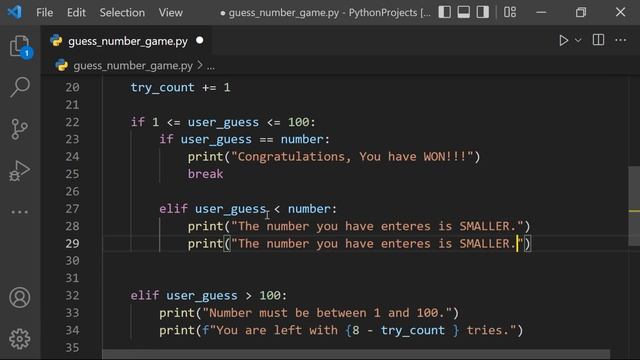Open the Run and Debug view
This screenshot has height=360, width=640.
[20, 171]
